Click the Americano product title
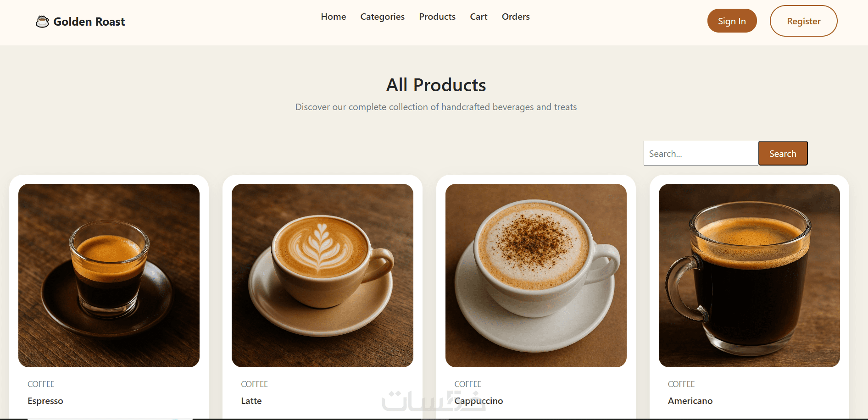The image size is (868, 420). tap(690, 401)
